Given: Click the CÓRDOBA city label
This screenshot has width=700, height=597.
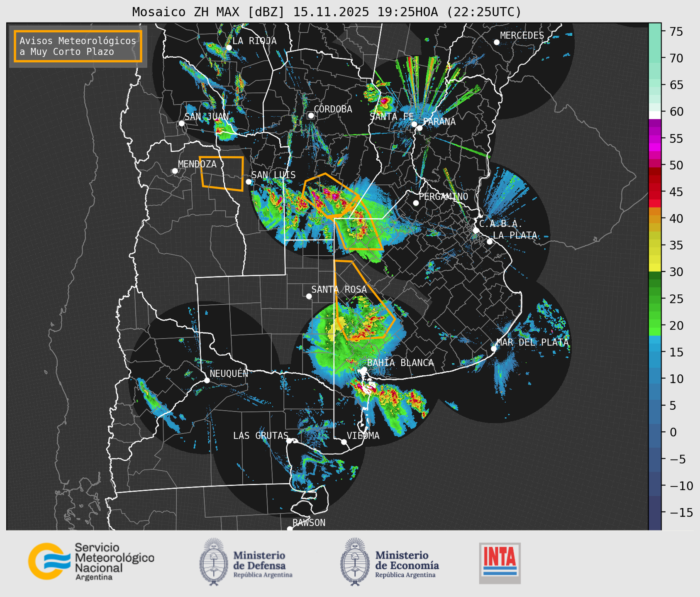Looking at the screenshot, I should pos(333,109).
